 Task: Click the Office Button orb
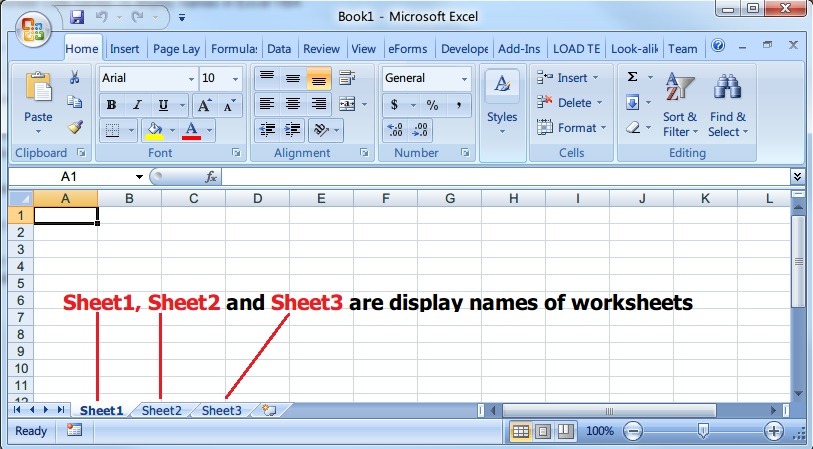pos(33,29)
